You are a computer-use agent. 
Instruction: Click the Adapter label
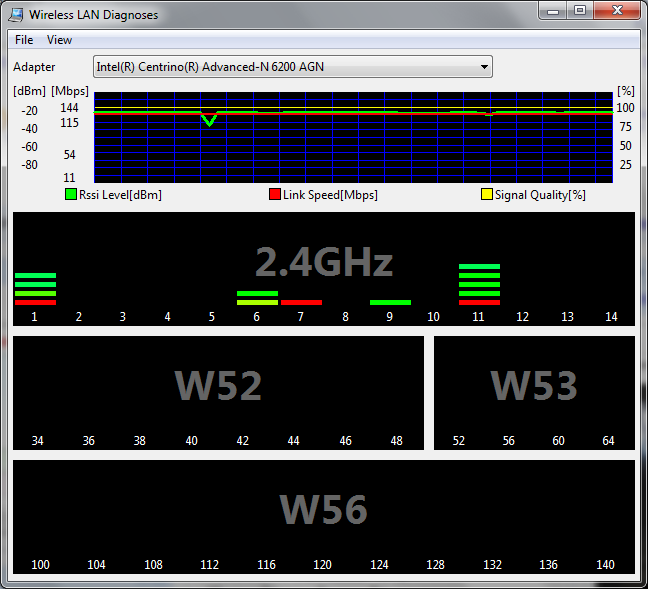34,67
